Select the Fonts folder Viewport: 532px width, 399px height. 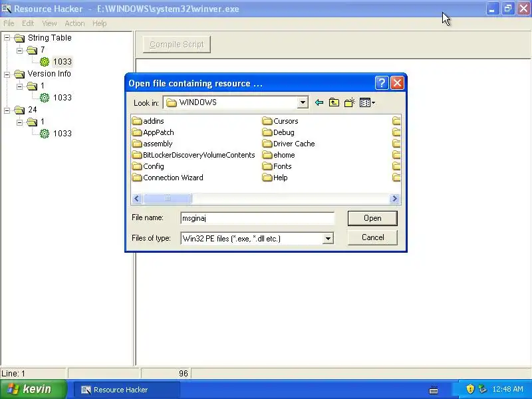(x=277, y=166)
